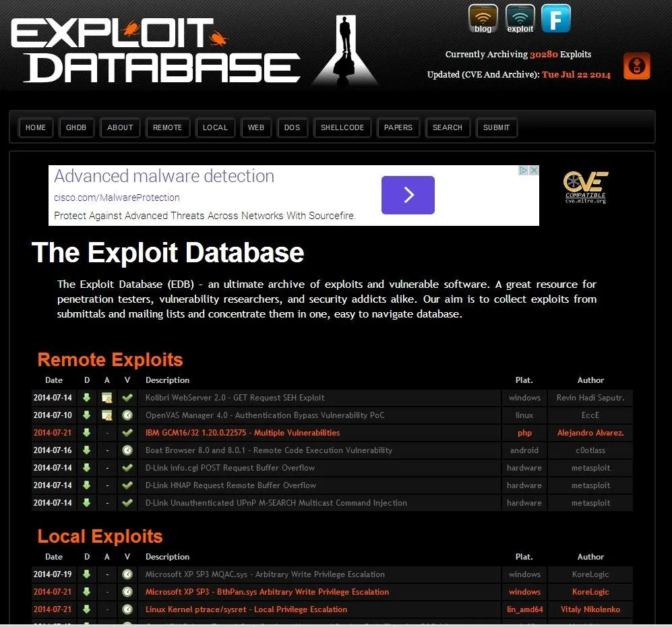
Task: Close the Cisco ad with X
Action: click(x=534, y=171)
